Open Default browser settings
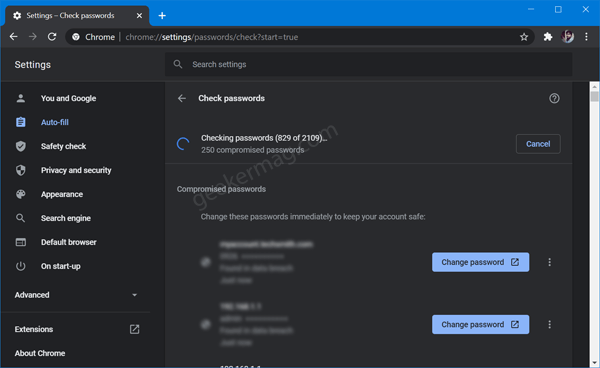Image resolution: width=600 pixels, height=368 pixels. pos(69,242)
